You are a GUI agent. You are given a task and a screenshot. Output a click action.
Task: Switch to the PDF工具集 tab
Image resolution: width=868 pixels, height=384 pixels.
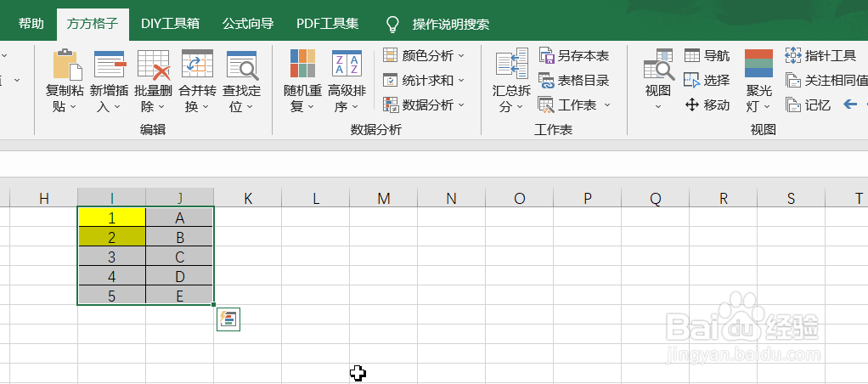(x=327, y=24)
